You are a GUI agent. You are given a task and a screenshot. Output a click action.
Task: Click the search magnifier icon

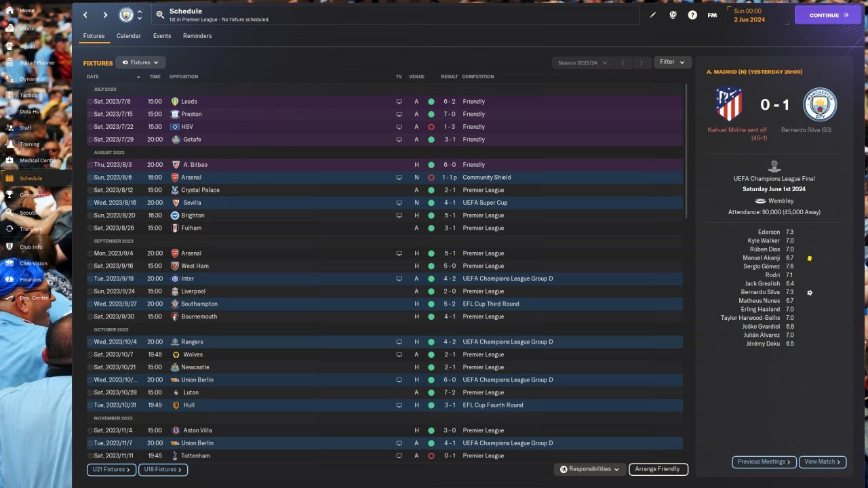point(160,14)
